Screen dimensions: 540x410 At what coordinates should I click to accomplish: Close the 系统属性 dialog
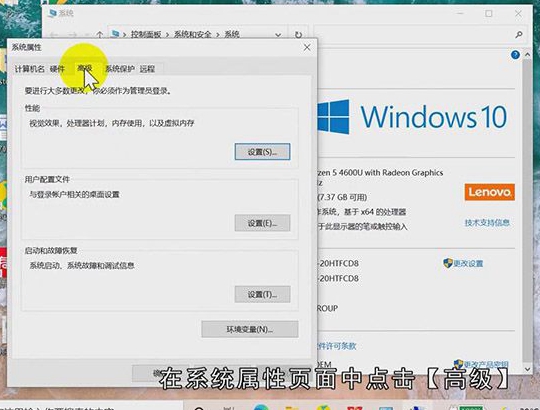tap(307, 48)
